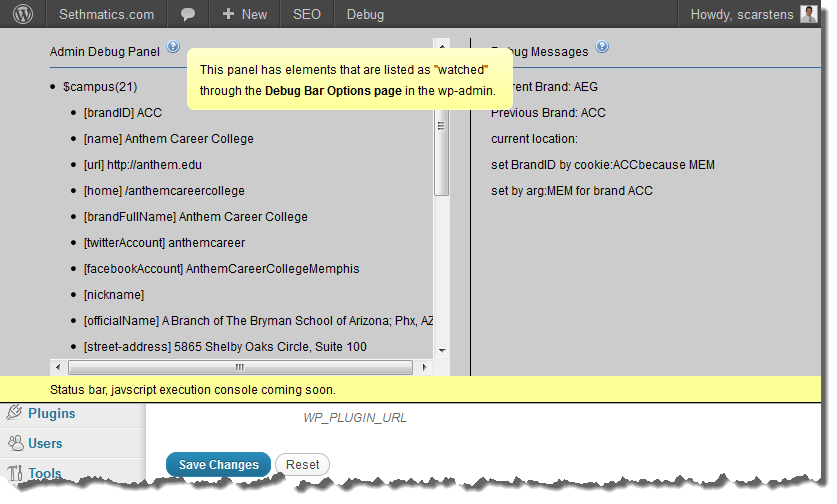Select the [brandFullName] Anthem Career College row
Screen dimensions: 837x504
point(195,217)
